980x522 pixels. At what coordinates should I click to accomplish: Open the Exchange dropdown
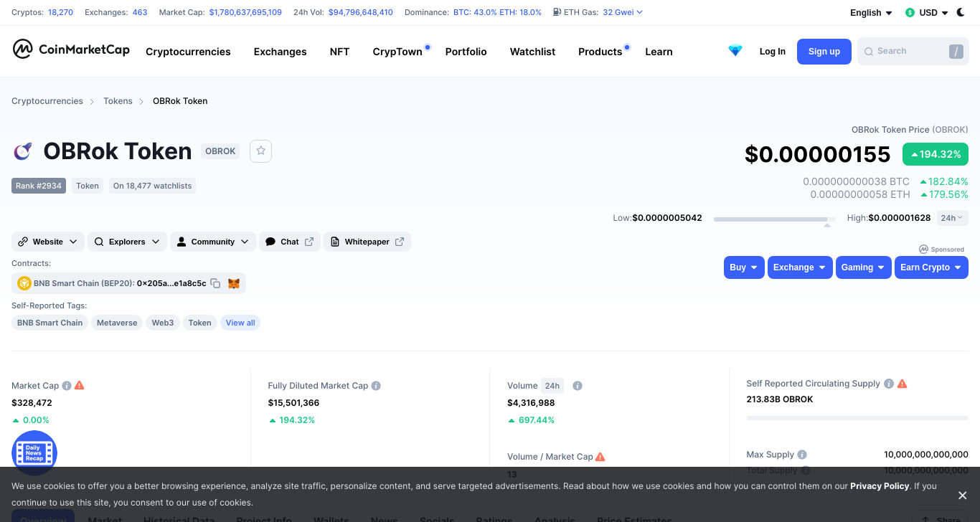800,267
